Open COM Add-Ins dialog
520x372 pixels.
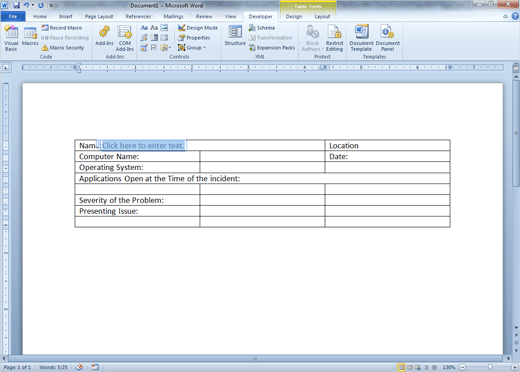[125, 38]
